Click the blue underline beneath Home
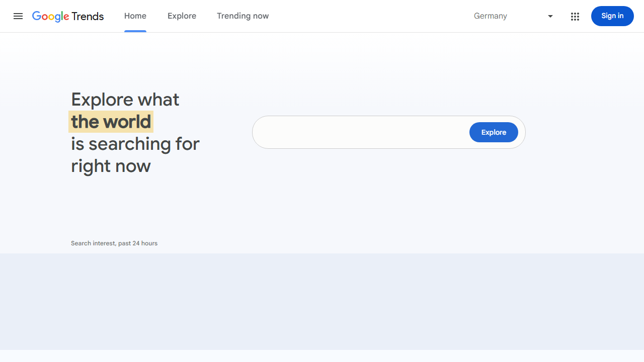Viewport: 644px width, 362px height. click(135, 30)
